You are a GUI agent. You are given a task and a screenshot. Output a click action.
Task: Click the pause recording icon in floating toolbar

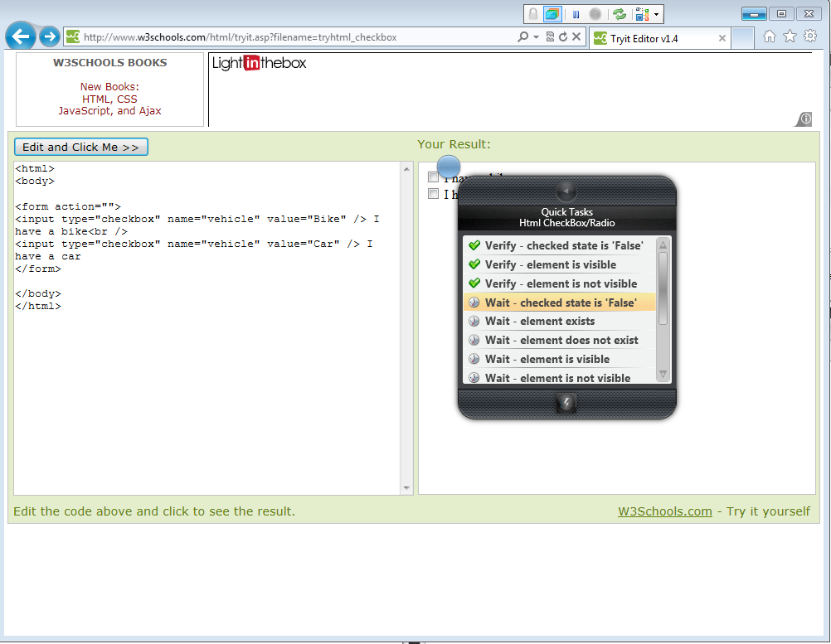coord(576,14)
